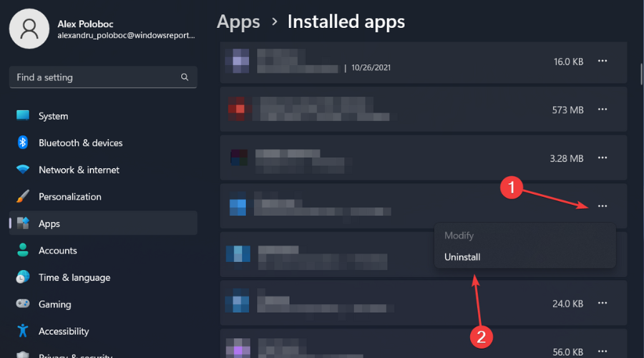The image size is (644, 358).
Task: Click the Bluetooth icon in sidebar
Action: pyautogui.click(x=23, y=142)
